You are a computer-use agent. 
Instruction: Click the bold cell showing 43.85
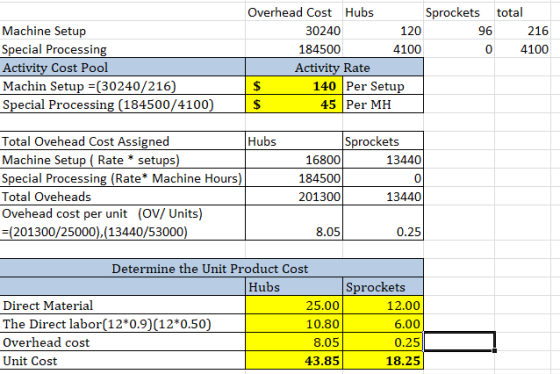(294, 360)
